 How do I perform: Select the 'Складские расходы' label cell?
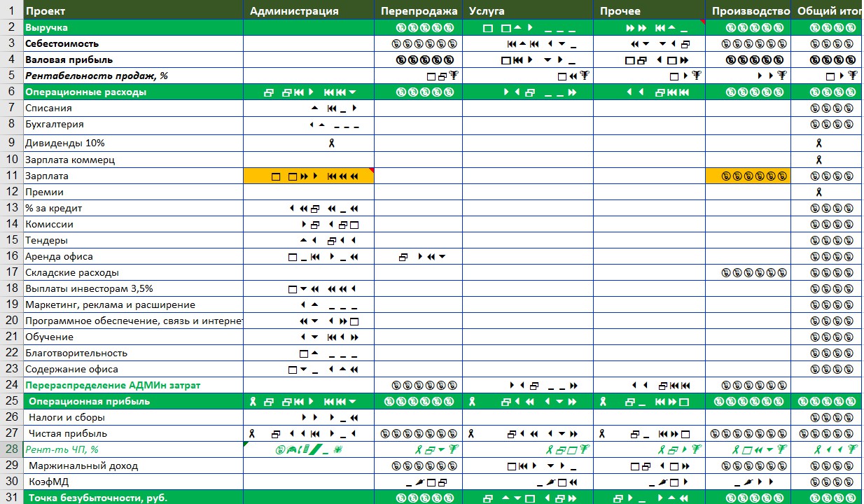pos(133,272)
